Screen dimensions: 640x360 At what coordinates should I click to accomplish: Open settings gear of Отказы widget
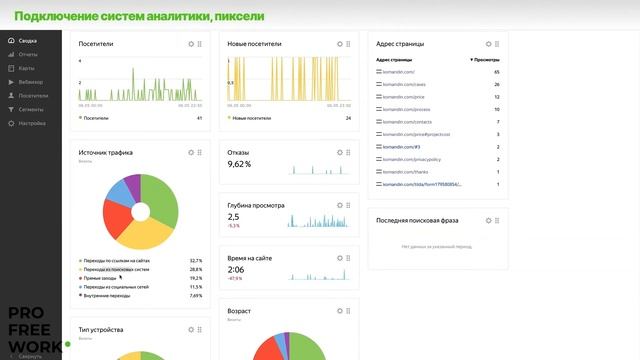point(340,153)
